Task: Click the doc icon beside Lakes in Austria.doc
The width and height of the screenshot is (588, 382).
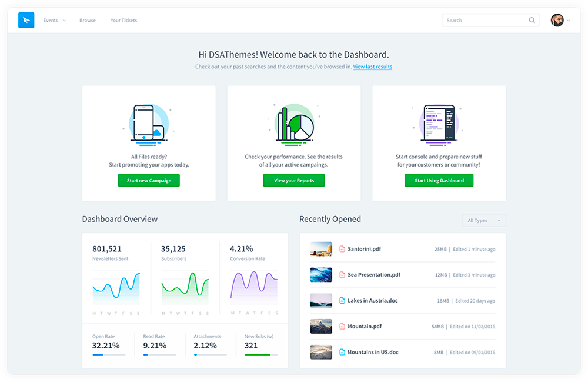Action: point(342,301)
